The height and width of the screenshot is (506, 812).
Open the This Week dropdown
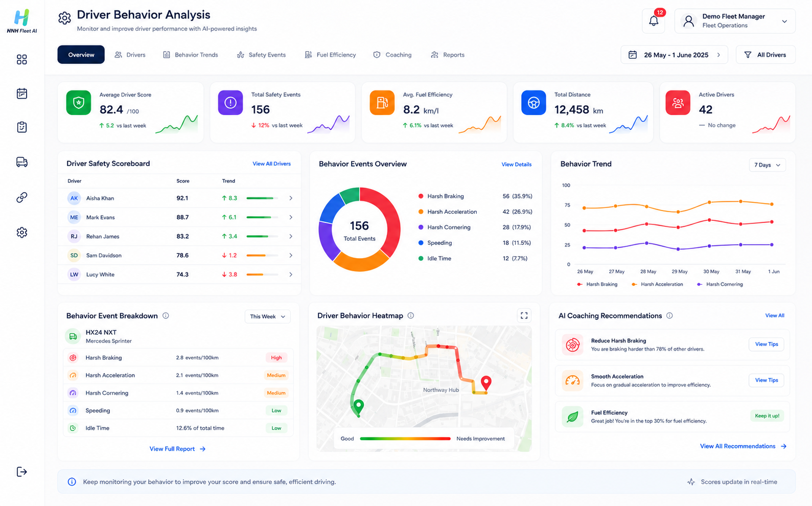(268, 317)
